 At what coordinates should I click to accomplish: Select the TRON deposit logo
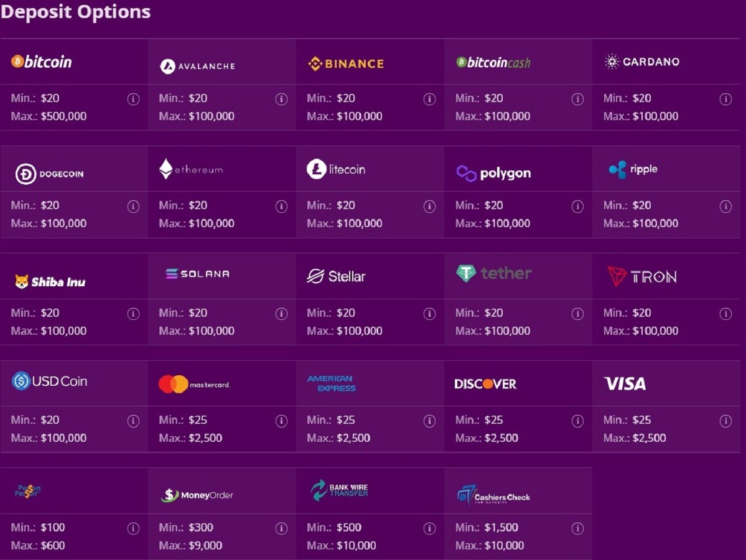[x=642, y=276]
